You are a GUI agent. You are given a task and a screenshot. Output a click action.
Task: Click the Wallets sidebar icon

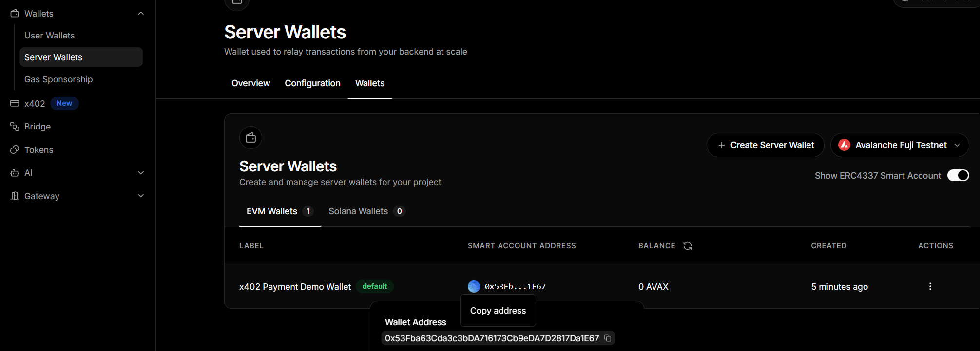tap(14, 13)
